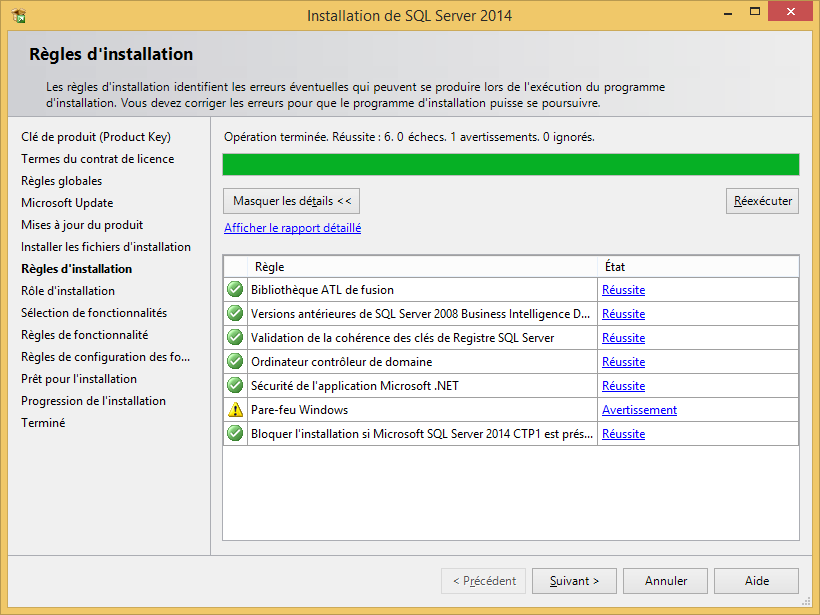Select Termes du contrat de licence step
This screenshot has width=820, height=615.
(98, 159)
